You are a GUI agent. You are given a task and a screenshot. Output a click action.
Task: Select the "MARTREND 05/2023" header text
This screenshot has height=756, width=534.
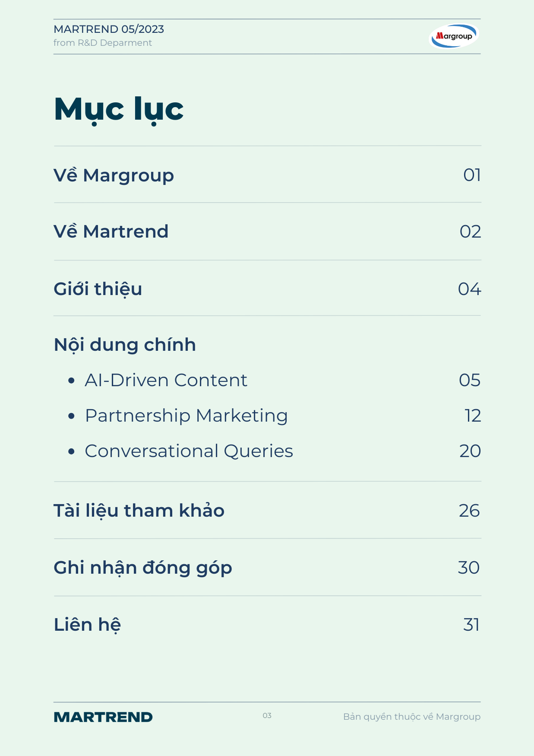pyautogui.click(x=109, y=29)
